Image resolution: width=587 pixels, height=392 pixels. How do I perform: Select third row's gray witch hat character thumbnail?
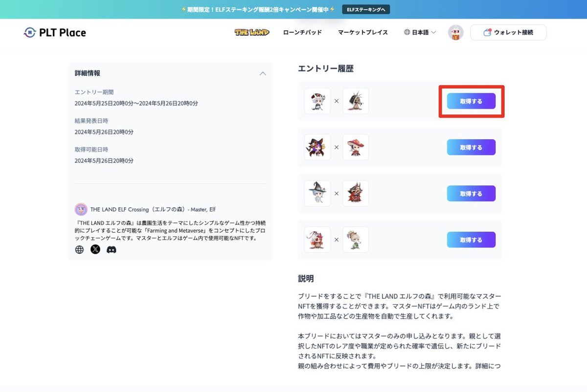point(317,194)
